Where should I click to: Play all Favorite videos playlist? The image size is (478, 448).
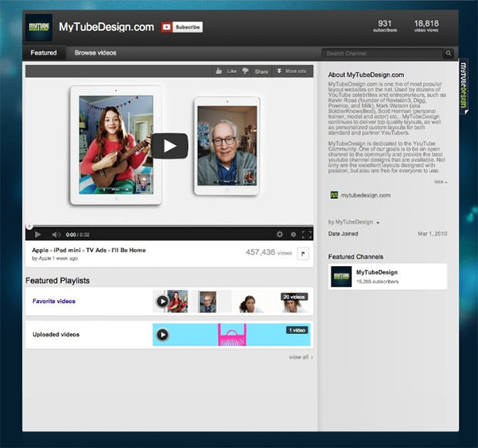click(162, 301)
